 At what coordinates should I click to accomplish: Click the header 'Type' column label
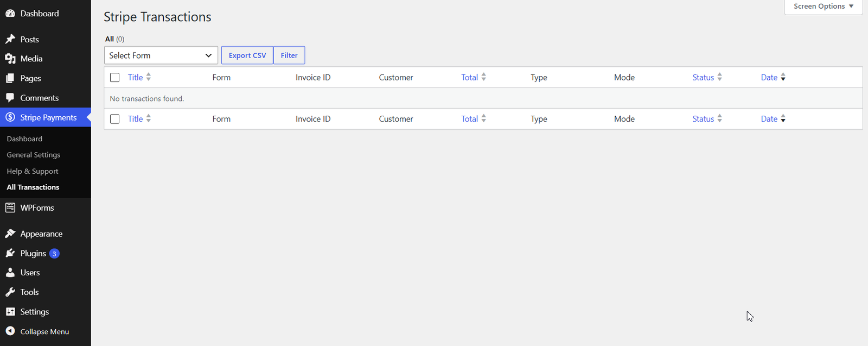pos(539,78)
